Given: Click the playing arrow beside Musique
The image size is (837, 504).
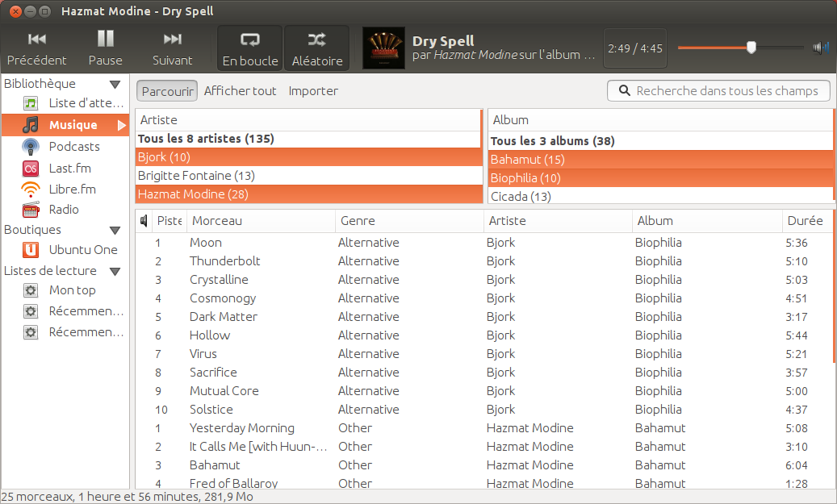Looking at the screenshot, I should click(x=122, y=125).
